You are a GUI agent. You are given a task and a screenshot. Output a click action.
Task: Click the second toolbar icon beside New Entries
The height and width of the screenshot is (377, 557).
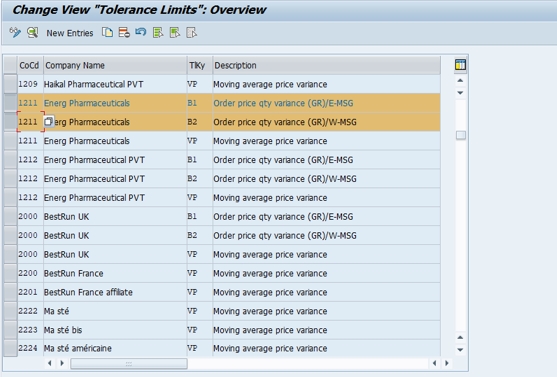tap(32, 33)
